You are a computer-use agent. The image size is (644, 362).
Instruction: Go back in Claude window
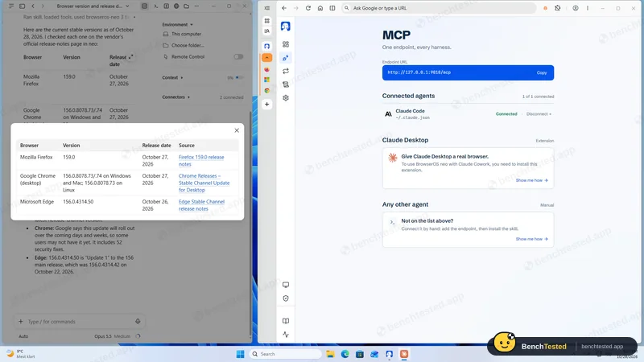pos(33,6)
